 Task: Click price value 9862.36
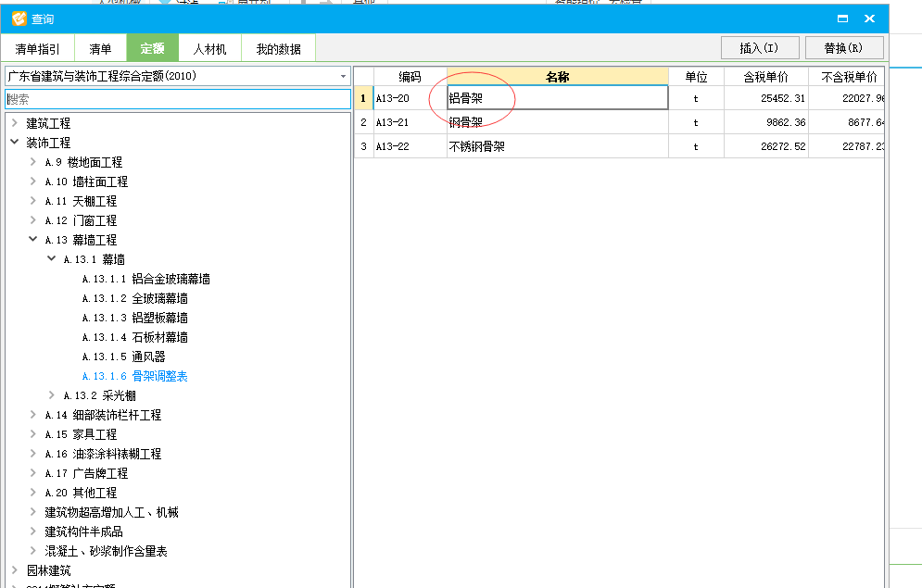click(x=786, y=122)
